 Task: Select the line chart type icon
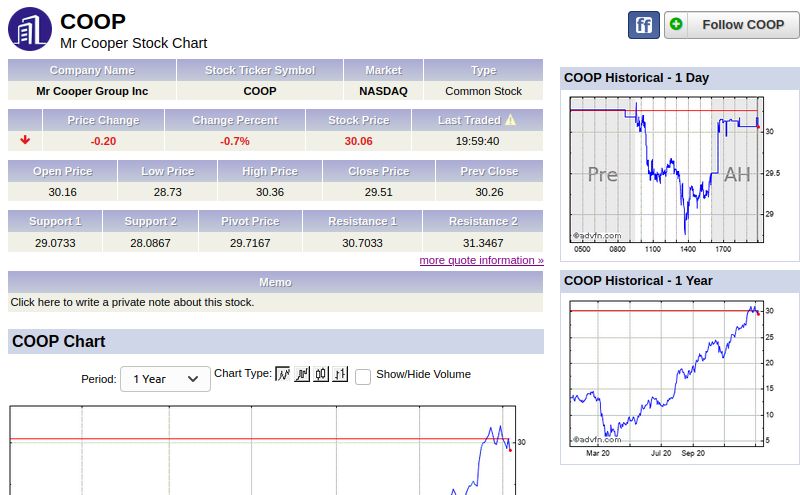[x=283, y=374]
